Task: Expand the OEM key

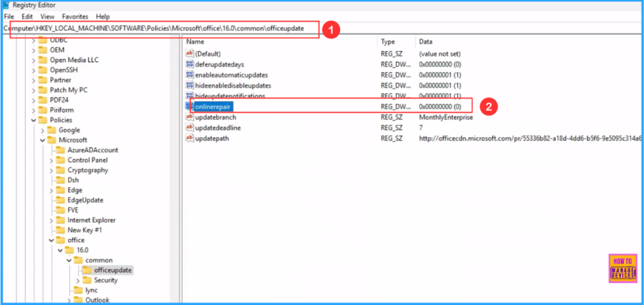Action: click(34, 50)
